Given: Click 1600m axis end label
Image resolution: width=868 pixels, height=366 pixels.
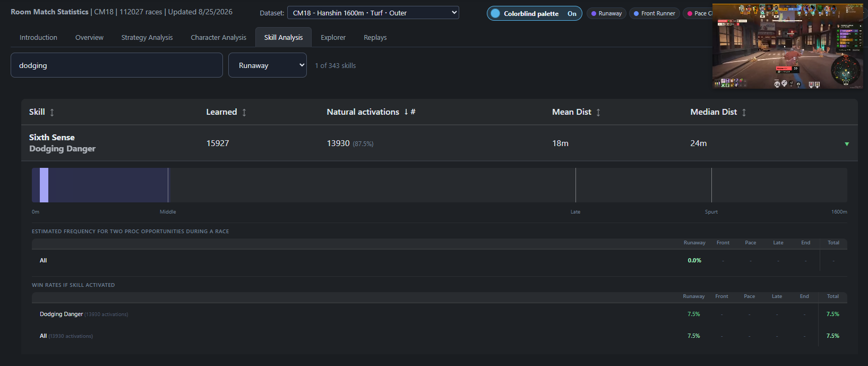Looking at the screenshot, I should 839,212.
